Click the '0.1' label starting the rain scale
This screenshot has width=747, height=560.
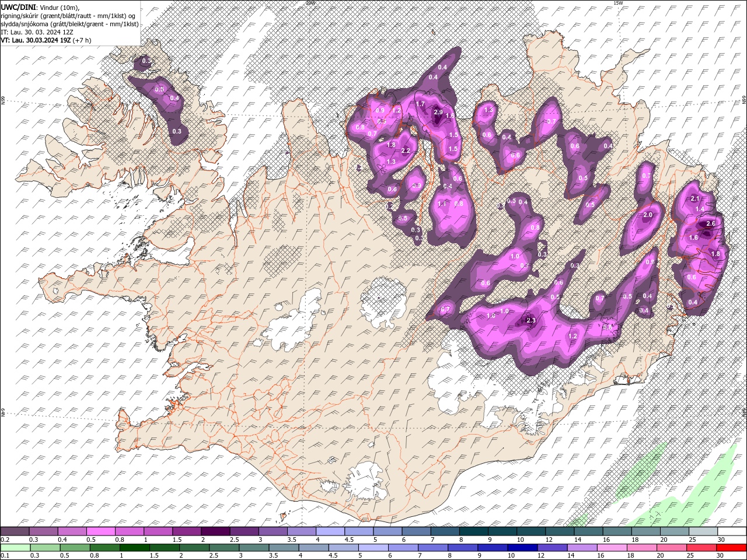pos(4,556)
